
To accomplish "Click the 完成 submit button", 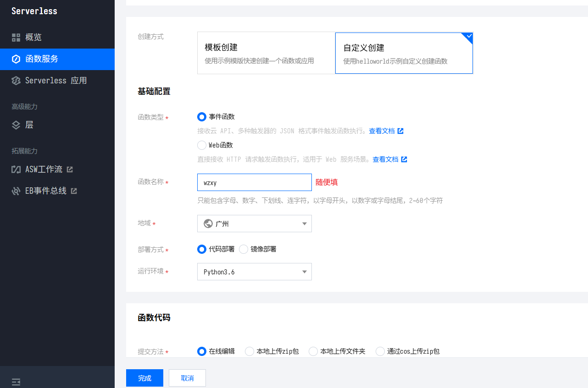I will pyautogui.click(x=144, y=378).
